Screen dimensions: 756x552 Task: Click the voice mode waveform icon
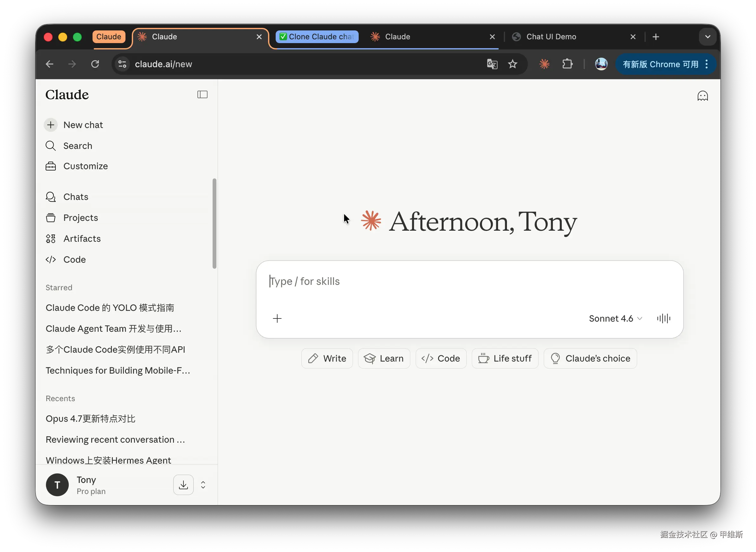pos(663,318)
